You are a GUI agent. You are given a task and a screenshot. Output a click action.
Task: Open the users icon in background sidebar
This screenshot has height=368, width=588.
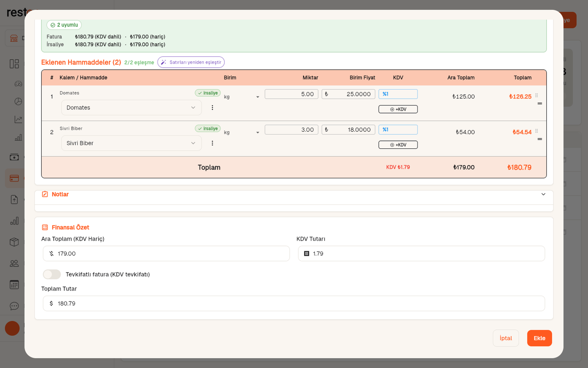14,263
